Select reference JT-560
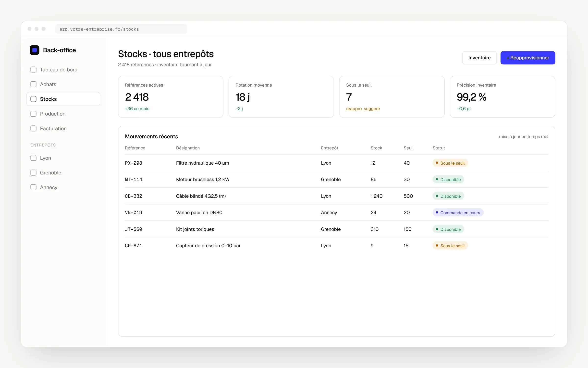Screen dimensions: 588x368 coord(134,229)
